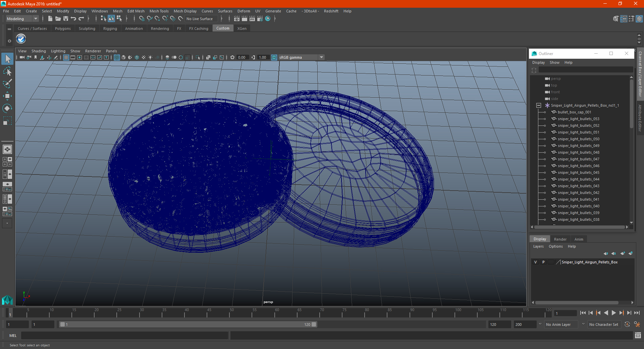Switch to Render layer tab

pyautogui.click(x=560, y=239)
